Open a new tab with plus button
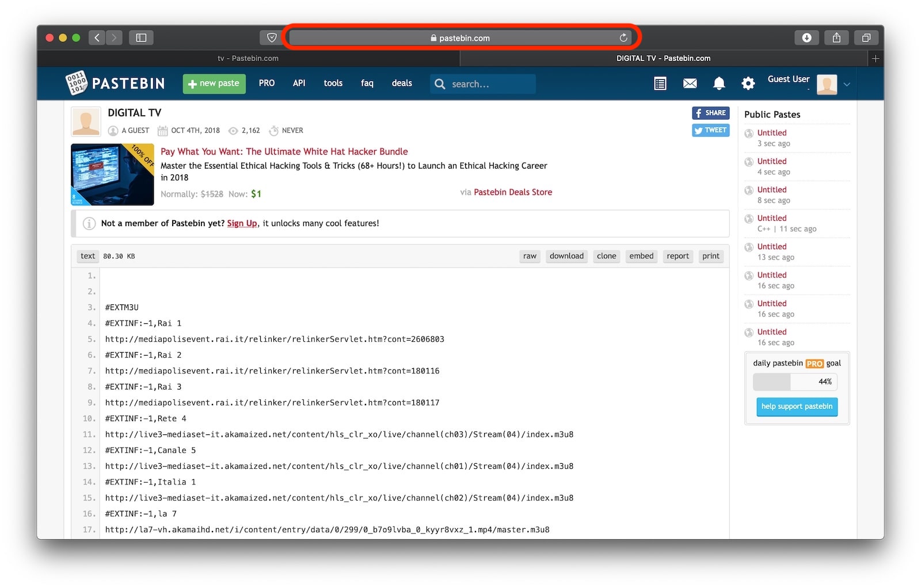The image size is (921, 588). (876, 58)
